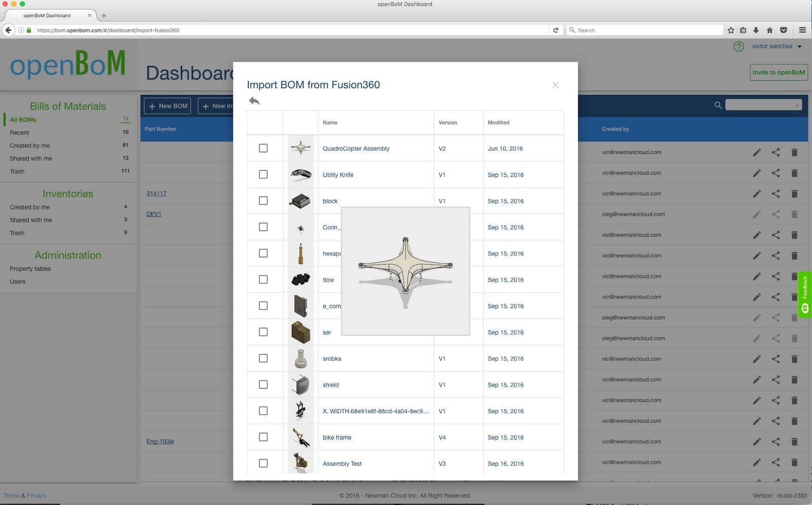Clear the dashboard search with x icon
The height and width of the screenshot is (505, 812).
click(797, 105)
